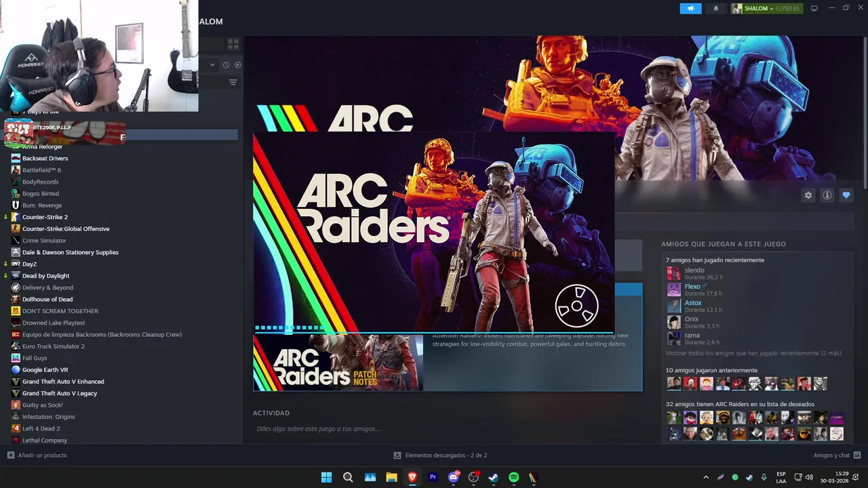The image size is (868, 488).
Task: Expand the library category dropdown chevron
Action: (x=212, y=65)
